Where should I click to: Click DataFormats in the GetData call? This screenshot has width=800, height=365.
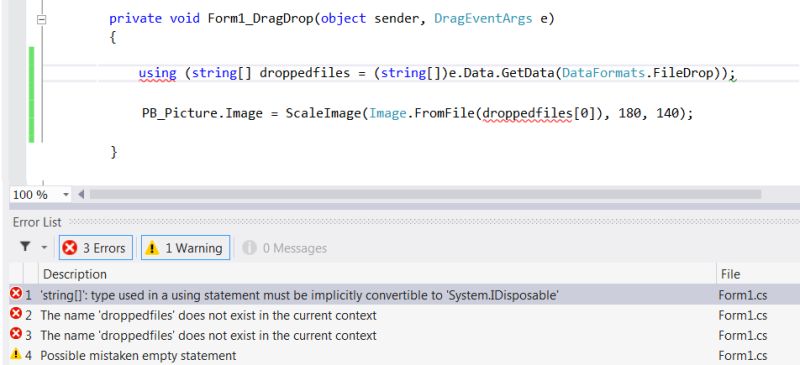point(603,73)
